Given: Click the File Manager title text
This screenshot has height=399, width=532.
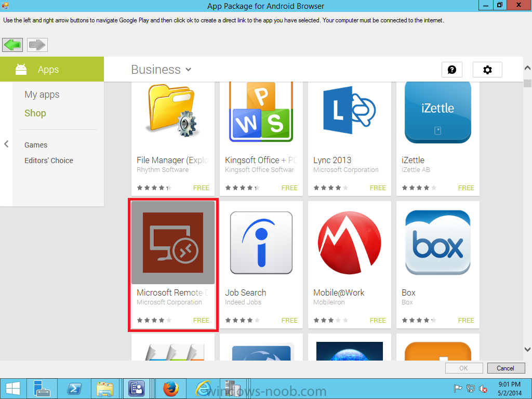Looking at the screenshot, I should click(x=172, y=160).
